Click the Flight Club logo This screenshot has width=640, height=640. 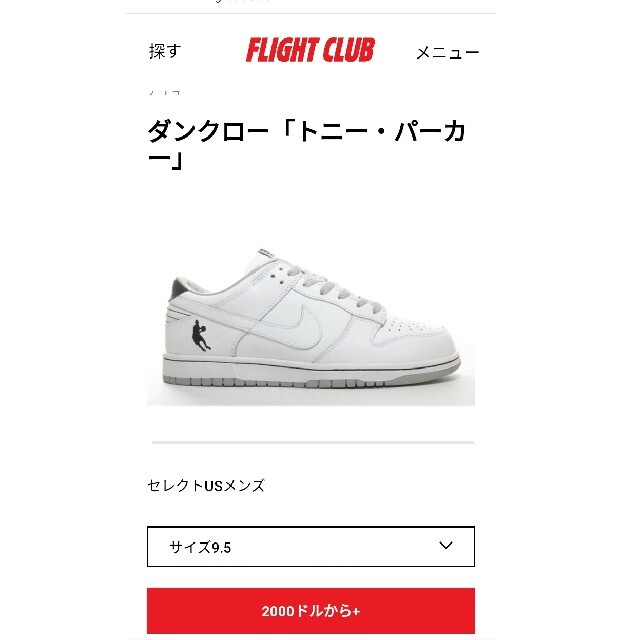point(310,50)
